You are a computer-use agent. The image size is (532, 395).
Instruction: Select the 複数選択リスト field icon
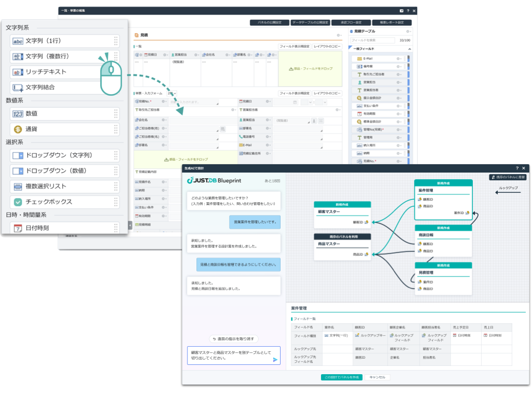coord(18,186)
